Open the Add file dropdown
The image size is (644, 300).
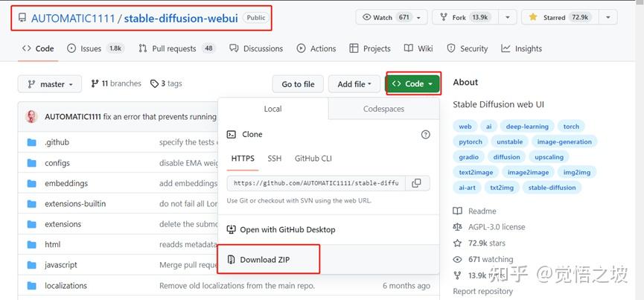point(354,84)
